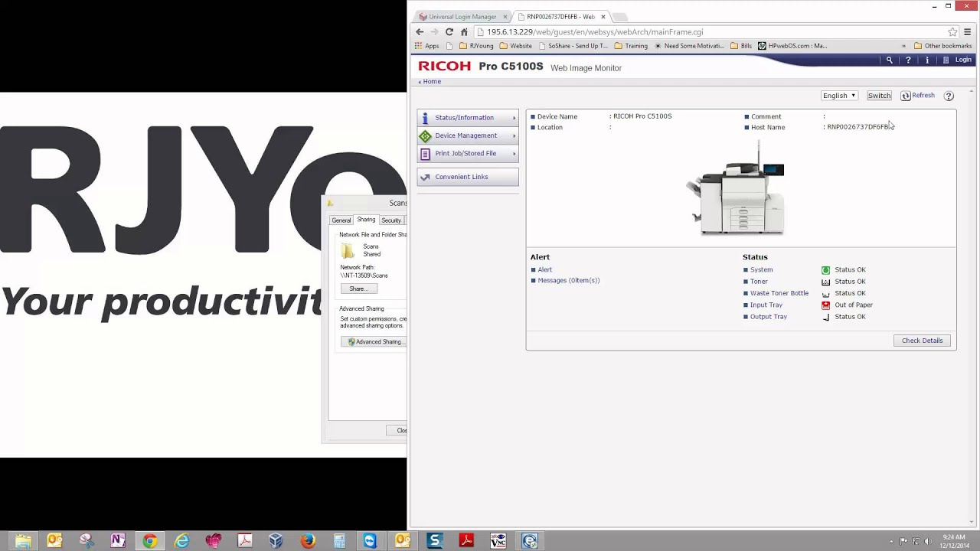Screen dimensions: 980x551
Task: Click the Toner status link
Action: (x=759, y=282)
